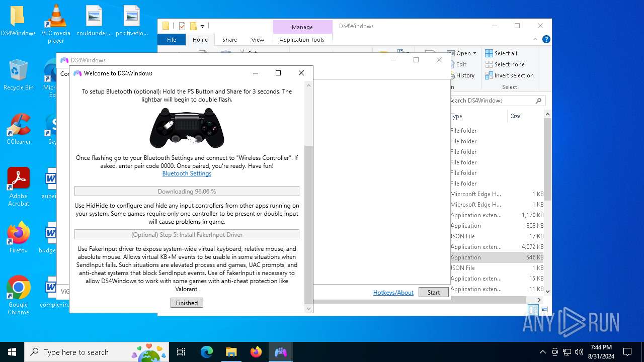The height and width of the screenshot is (362, 644).
Task: Open network status in system tray
Action: click(x=567, y=352)
